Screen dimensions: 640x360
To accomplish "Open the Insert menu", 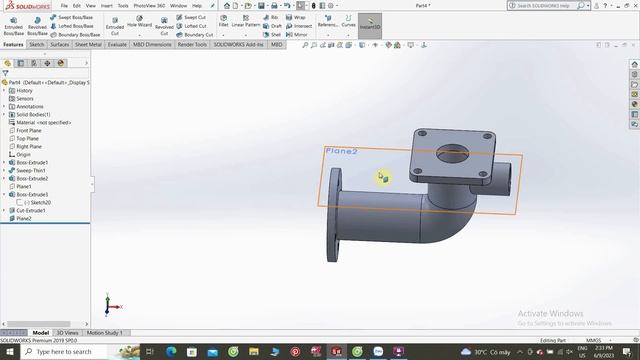I will [x=107, y=6].
